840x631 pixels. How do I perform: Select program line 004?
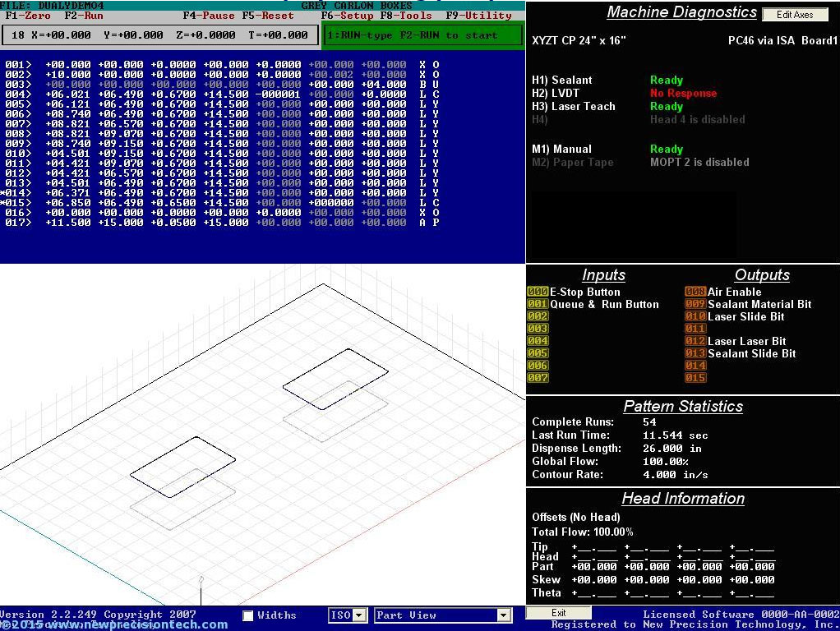(x=222, y=94)
